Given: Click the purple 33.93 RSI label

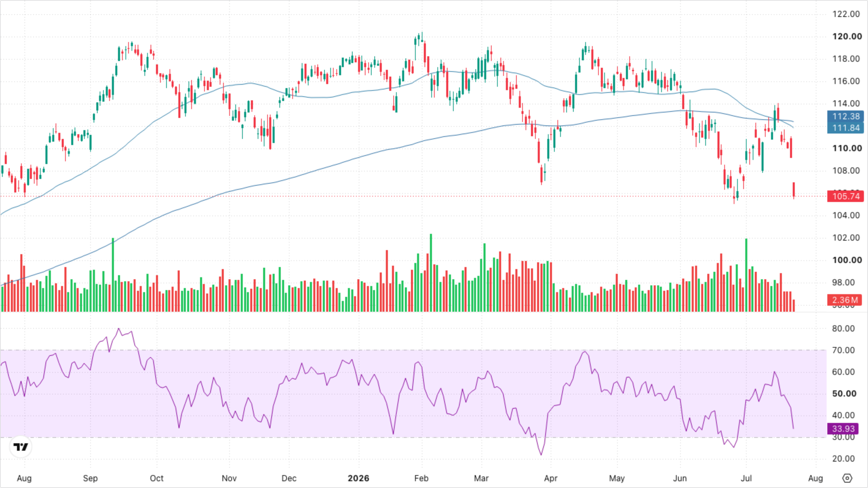Looking at the screenshot, I should [x=843, y=429].
